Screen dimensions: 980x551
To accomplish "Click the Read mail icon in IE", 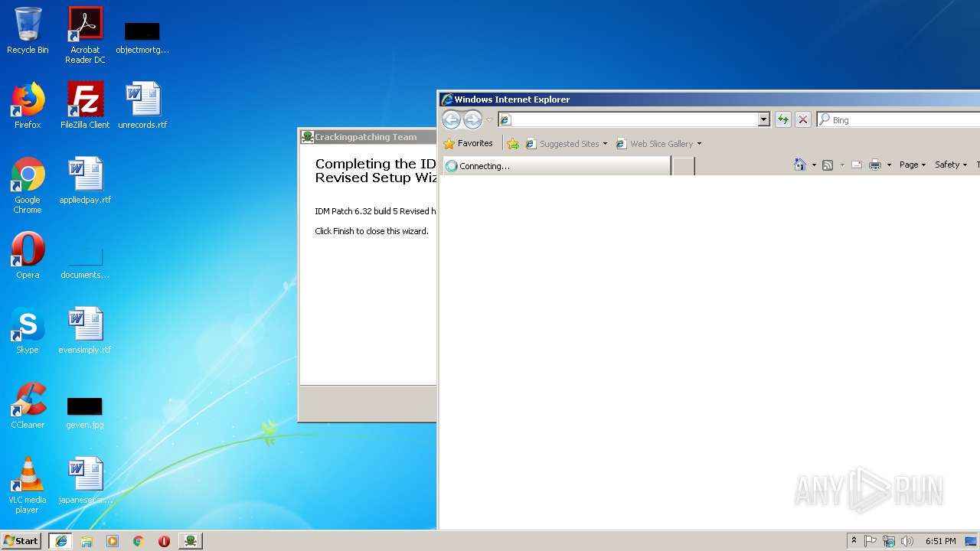I will click(x=857, y=165).
